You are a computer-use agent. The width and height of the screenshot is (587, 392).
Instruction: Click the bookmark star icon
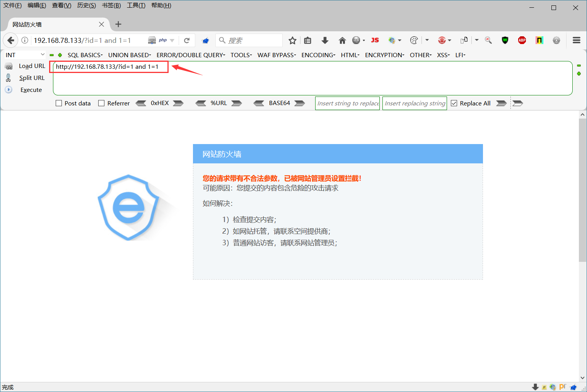(x=292, y=40)
